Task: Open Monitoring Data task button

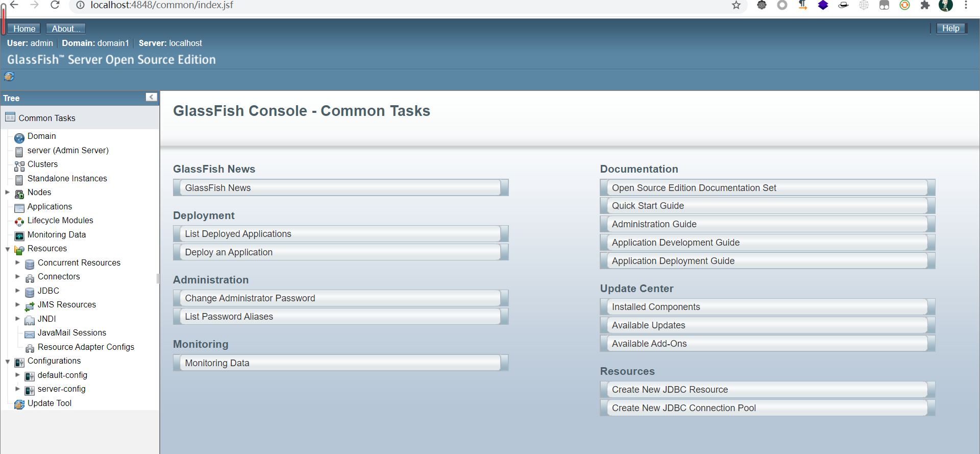Action: coord(340,363)
